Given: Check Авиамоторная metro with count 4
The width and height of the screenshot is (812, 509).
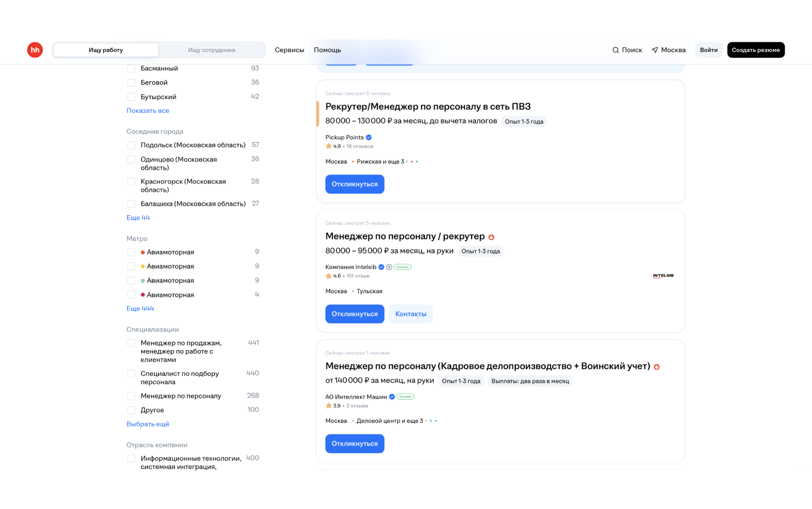Looking at the screenshot, I should pos(131,295).
